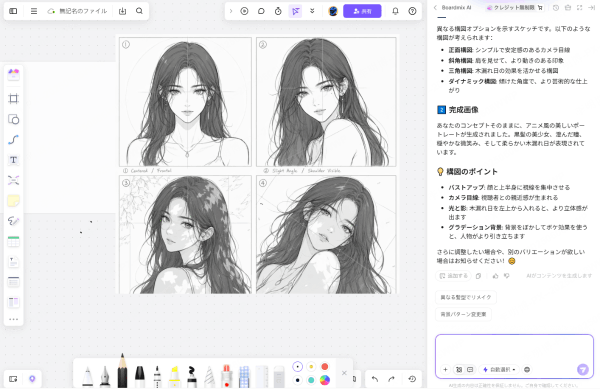Open version history clock icon at bottom
The height and width of the screenshot is (389, 600).
point(412,379)
